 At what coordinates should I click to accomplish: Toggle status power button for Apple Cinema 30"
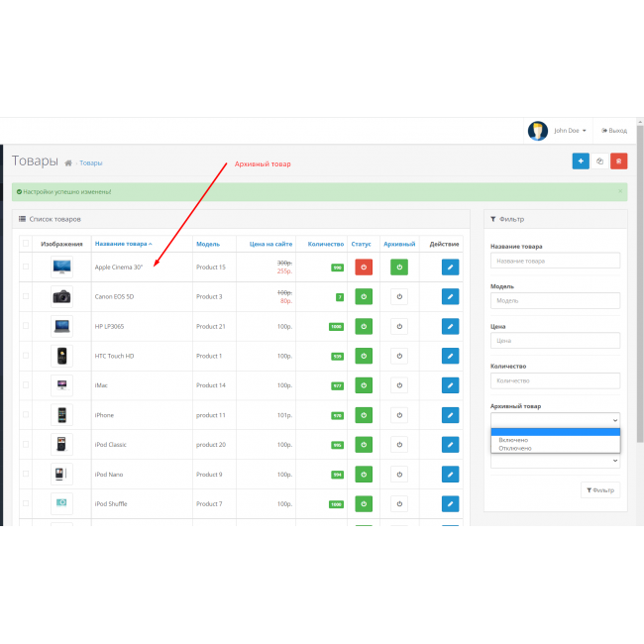tap(362, 267)
